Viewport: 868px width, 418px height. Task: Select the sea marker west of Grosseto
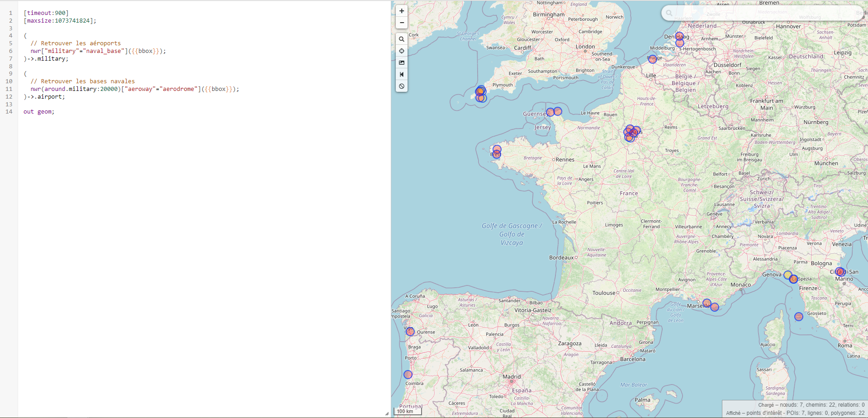(799, 317)
